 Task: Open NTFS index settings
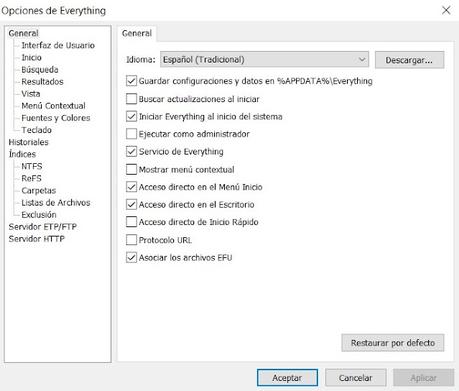[32, 166]
